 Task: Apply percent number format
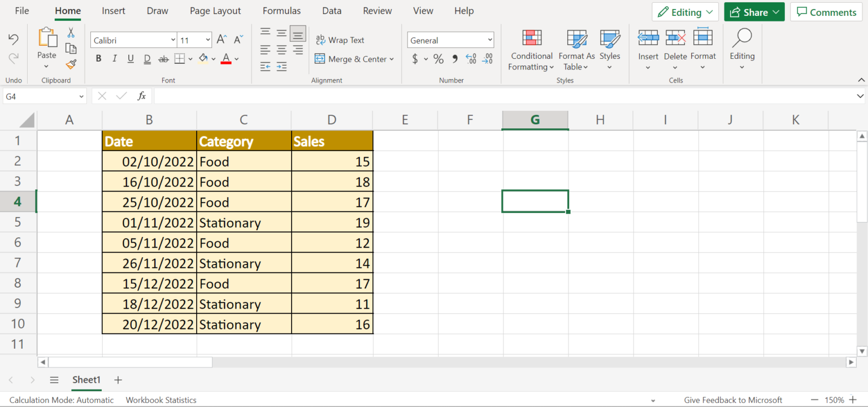pyautogui.click(x=438, y=58)
